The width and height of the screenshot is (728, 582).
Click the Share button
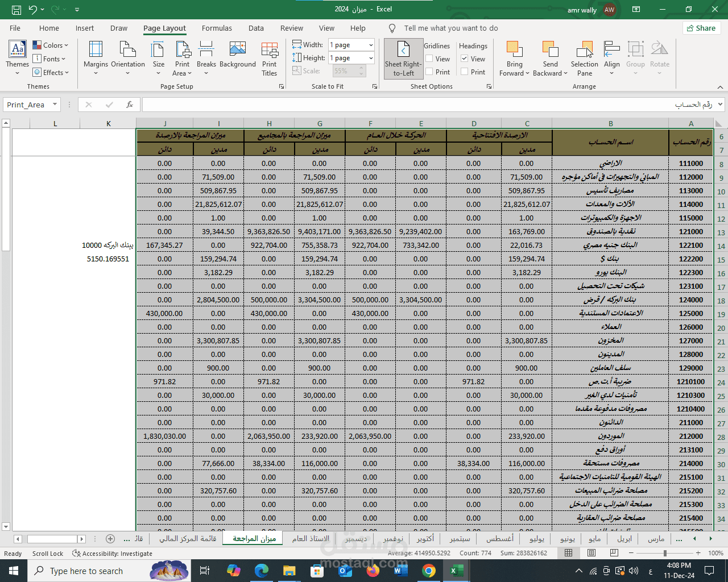[702, 28]
